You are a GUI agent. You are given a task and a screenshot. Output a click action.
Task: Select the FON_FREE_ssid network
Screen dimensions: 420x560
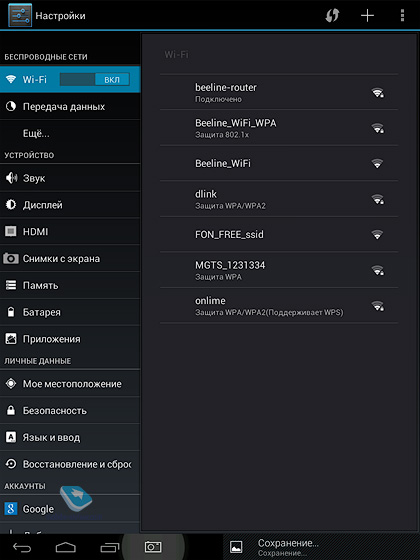pos(279,234)
